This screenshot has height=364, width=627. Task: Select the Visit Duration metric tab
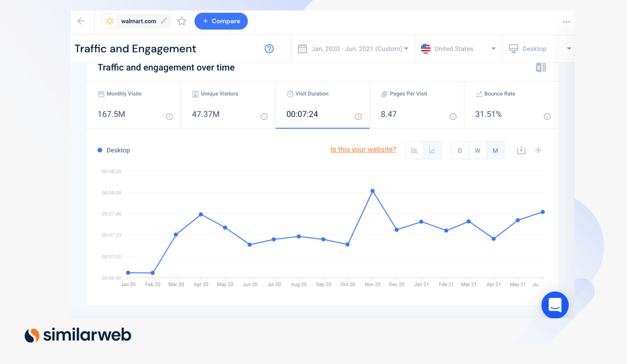(322, 105)
